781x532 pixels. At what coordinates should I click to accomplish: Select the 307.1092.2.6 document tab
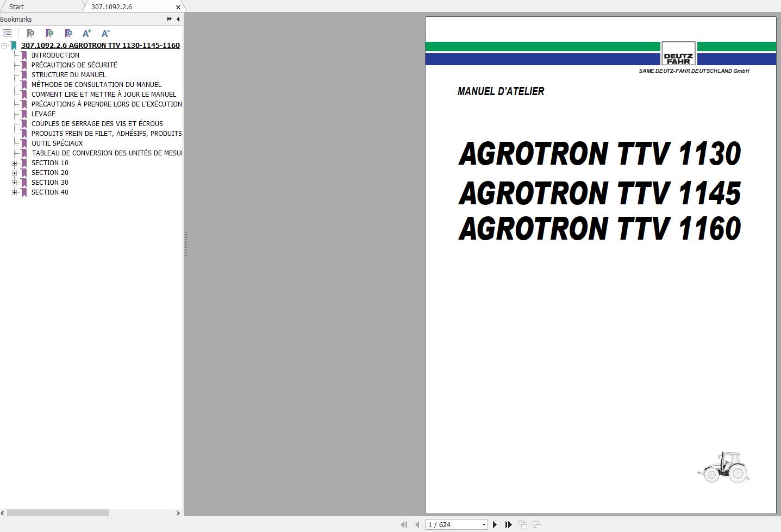tap(111, 7)
